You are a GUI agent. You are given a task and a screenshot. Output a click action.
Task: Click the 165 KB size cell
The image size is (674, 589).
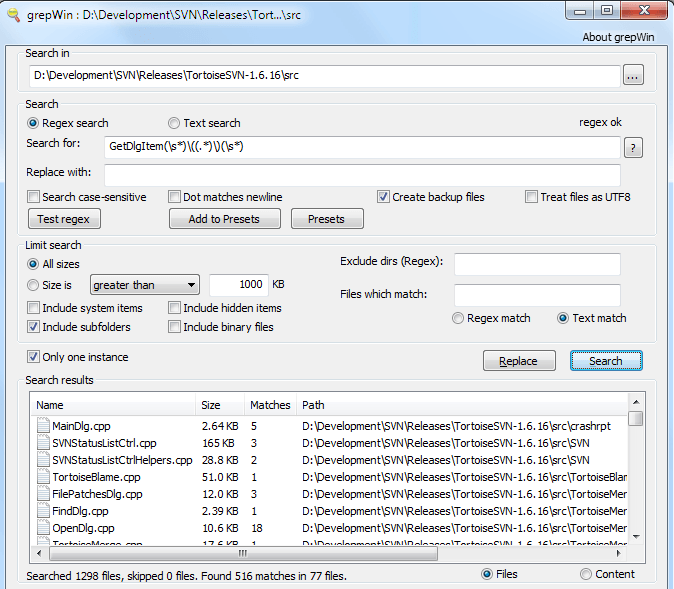[x=218, y=443]
